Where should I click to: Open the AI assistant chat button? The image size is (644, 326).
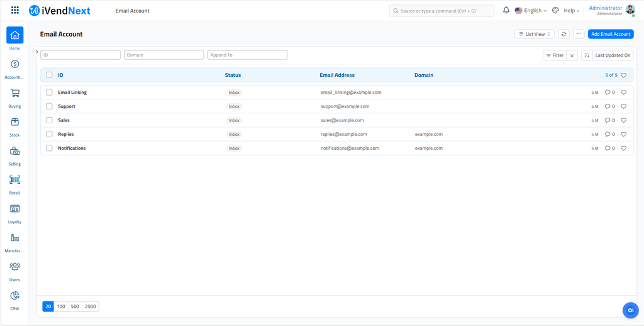point(630,310)
